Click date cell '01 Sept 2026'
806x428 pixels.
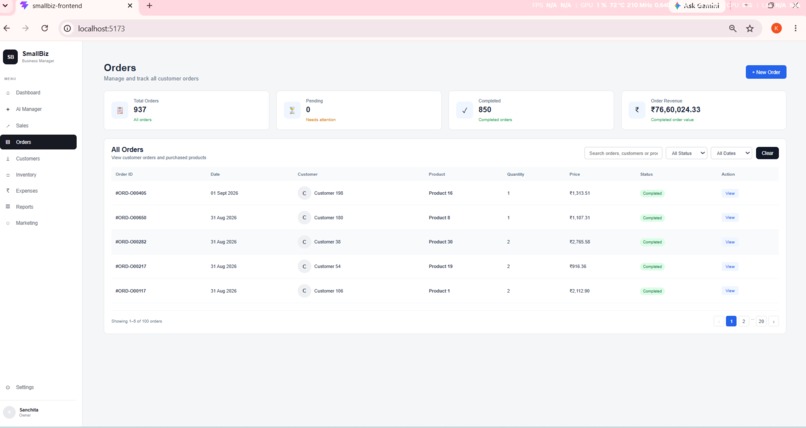click(224, 193)
